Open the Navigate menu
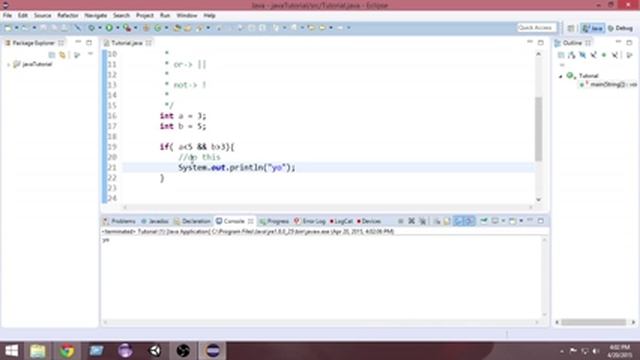 pos(96,16)
